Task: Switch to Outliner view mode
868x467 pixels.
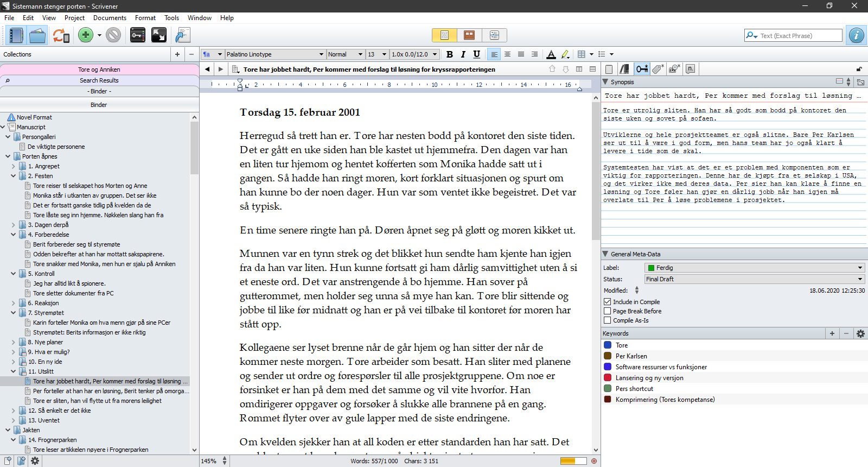Action: point(494,35)
